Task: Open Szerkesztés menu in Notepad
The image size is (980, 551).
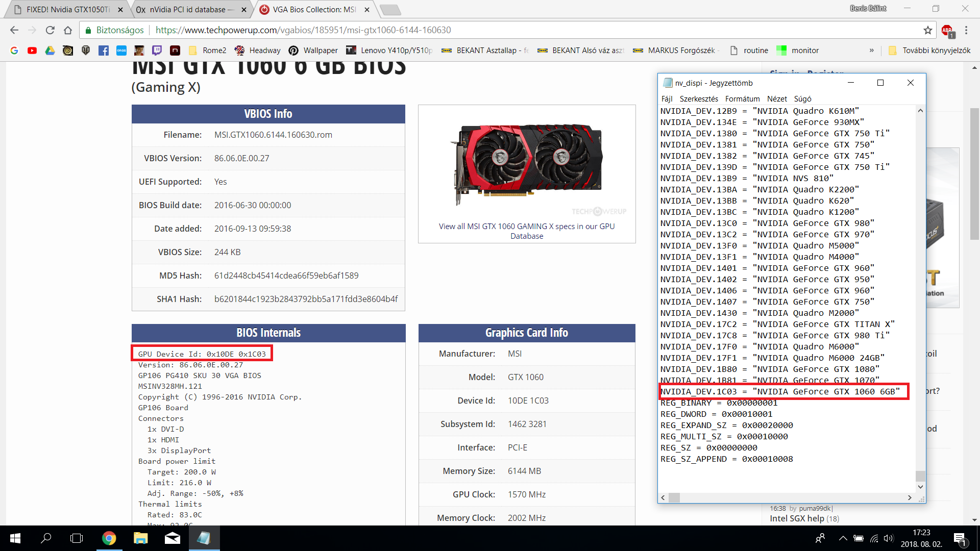Action: [699, 99]
